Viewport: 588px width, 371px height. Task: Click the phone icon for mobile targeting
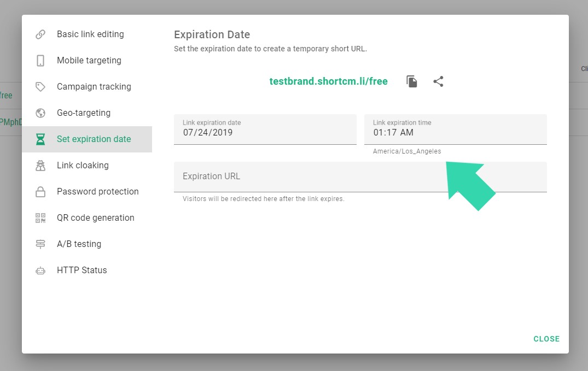[x=40, y=61]
